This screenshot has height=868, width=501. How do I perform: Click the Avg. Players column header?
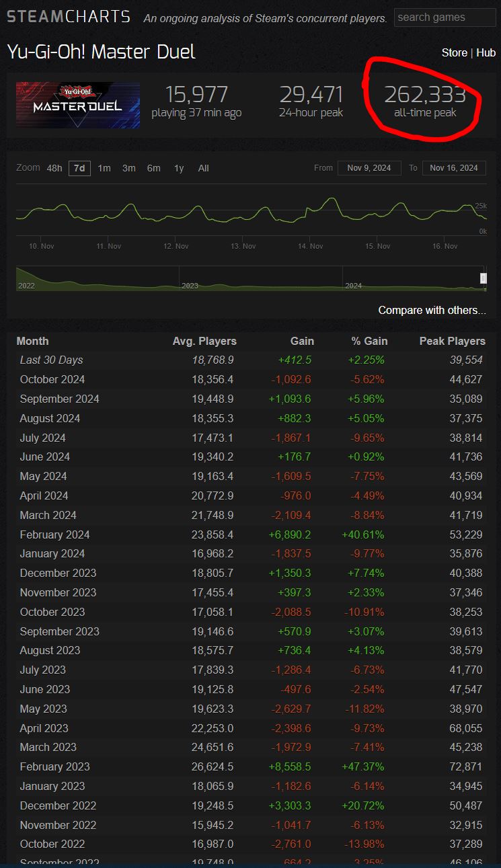point(204,341)
